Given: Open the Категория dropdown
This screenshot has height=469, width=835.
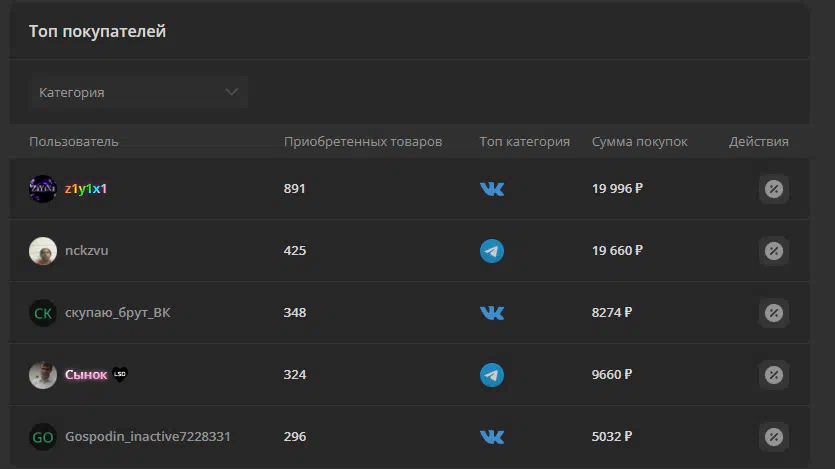Looking at the screenshot, I should coord(138,93).
